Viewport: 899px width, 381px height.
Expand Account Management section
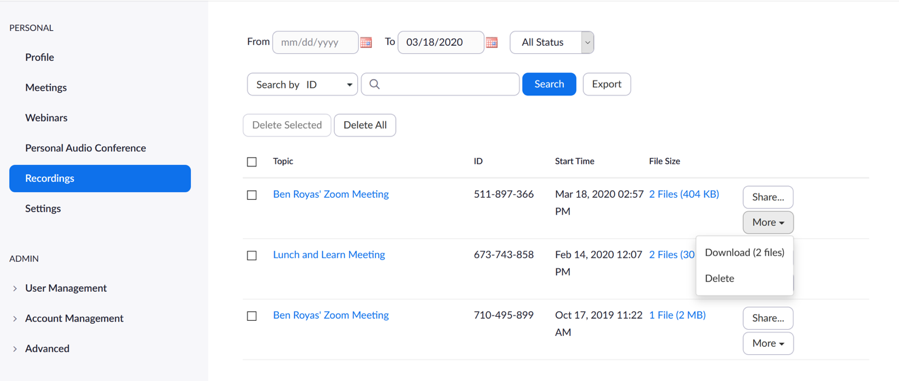(x=68, y=318)
